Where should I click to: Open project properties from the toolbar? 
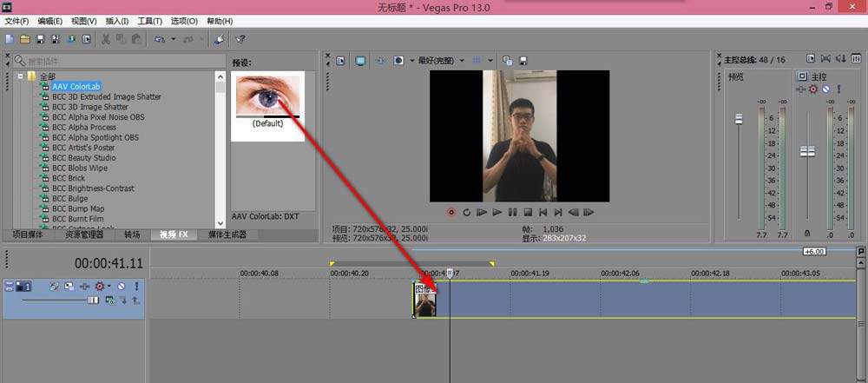point(86,39)
